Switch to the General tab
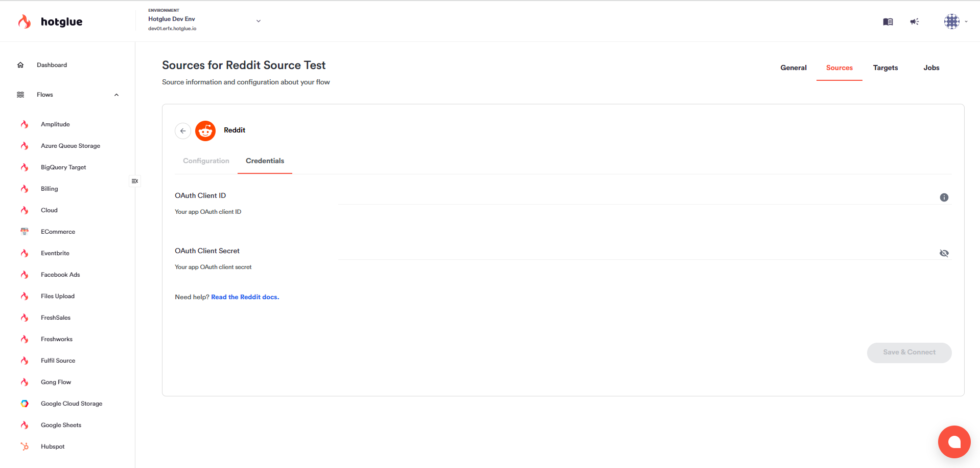This screenshot has width=980, height=468. click(x=794, y=68)
